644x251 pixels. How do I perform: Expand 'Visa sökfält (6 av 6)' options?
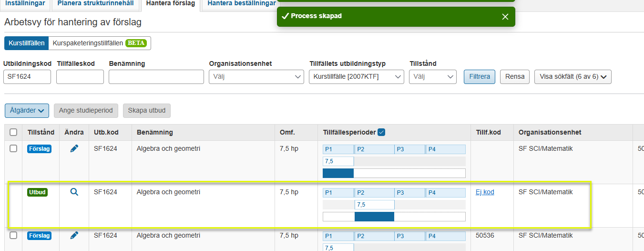(572, 77)
